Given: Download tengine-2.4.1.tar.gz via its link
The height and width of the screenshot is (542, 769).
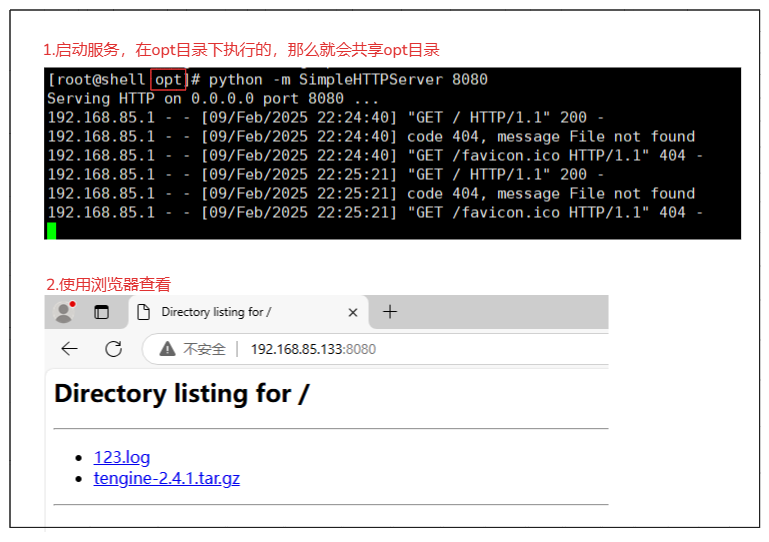Looking at the screenshot, I should click(166, 478).
